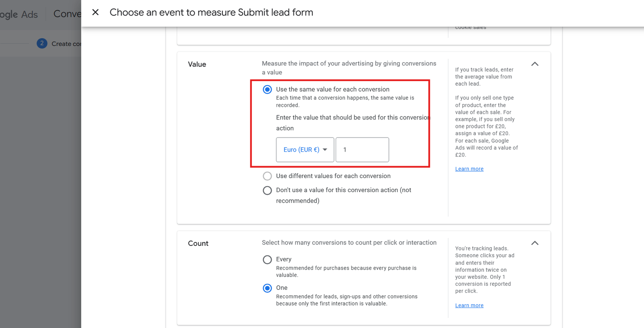Screen dimensions: 644x328
Task: Collapse the Count section chevron
Action: (535, 243)
